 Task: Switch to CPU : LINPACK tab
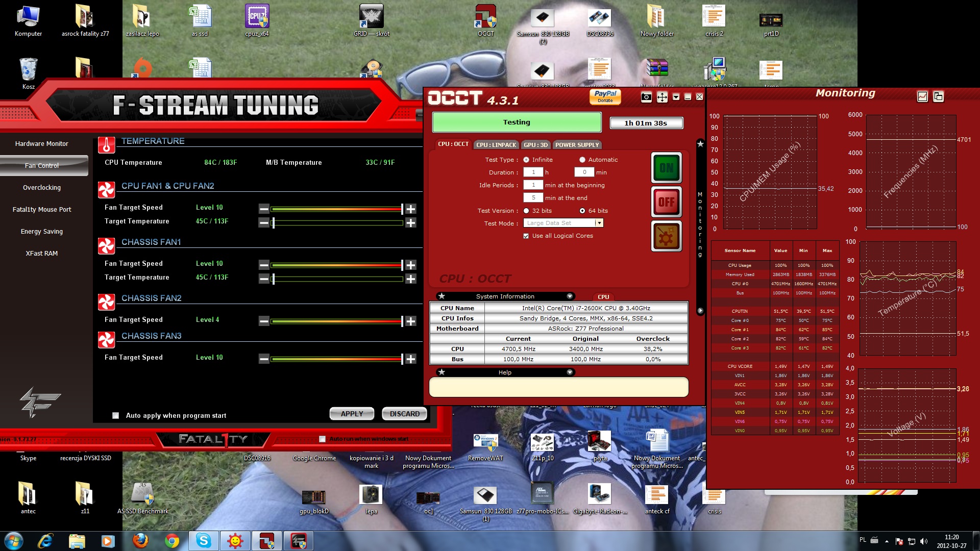496,145
